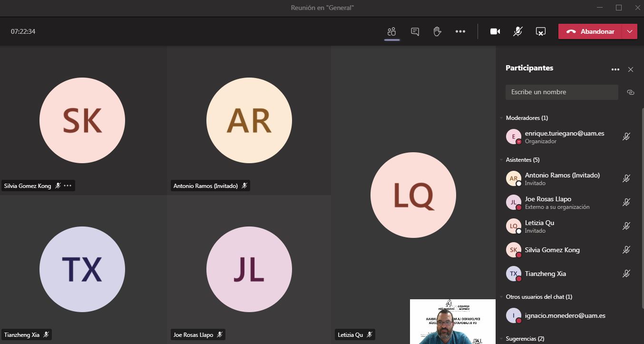Select ignacio.monedero@uam.es in the chat users list

coord(565,315)
